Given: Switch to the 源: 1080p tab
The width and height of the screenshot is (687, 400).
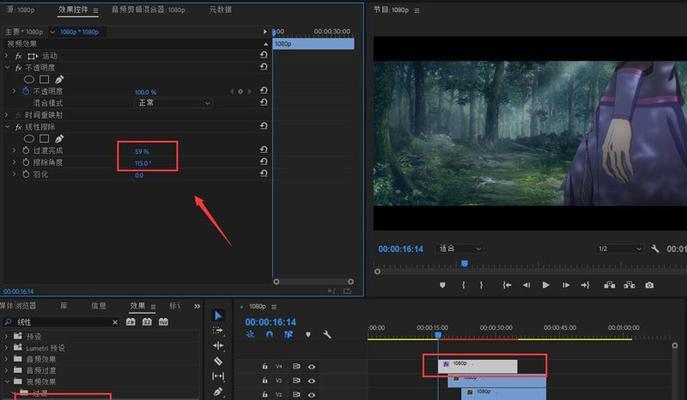Looking at the screenshot, I should coord(20,9).
